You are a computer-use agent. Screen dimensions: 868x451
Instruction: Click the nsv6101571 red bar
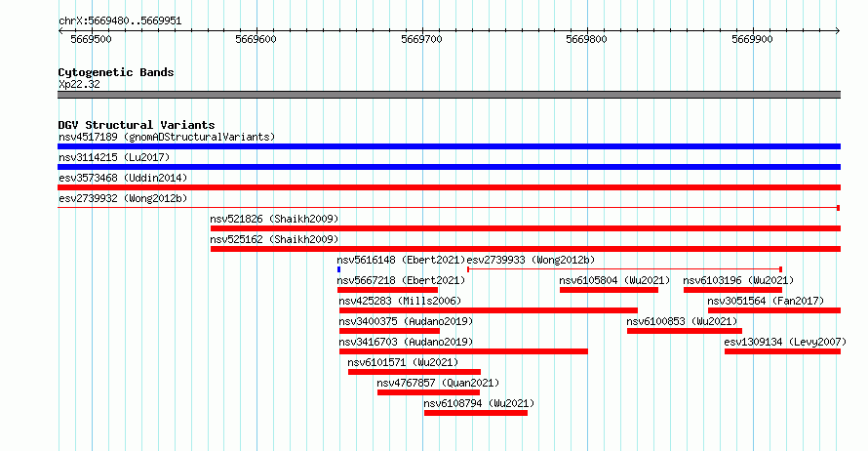(414, 372)
